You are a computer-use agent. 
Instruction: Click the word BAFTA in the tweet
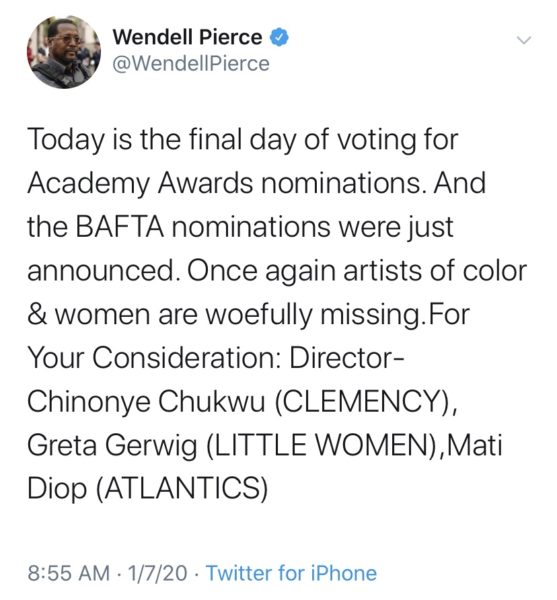point(120,227)
